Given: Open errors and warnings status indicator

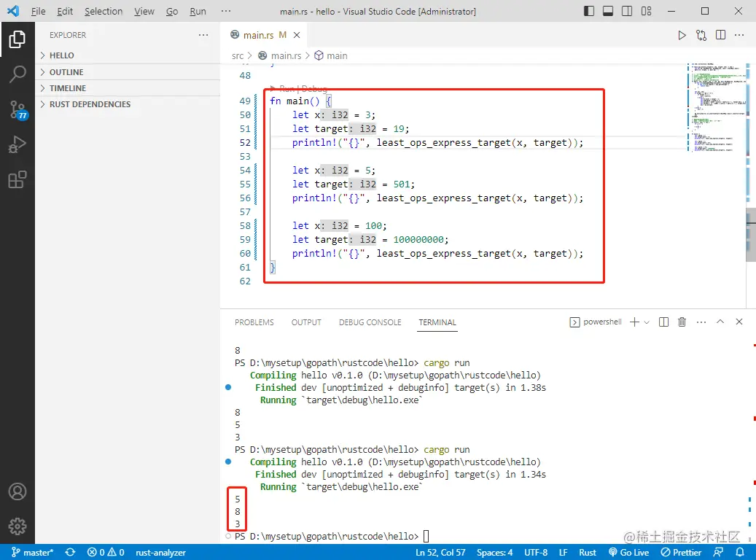Looking at the screenshot, I should point(106,552).
